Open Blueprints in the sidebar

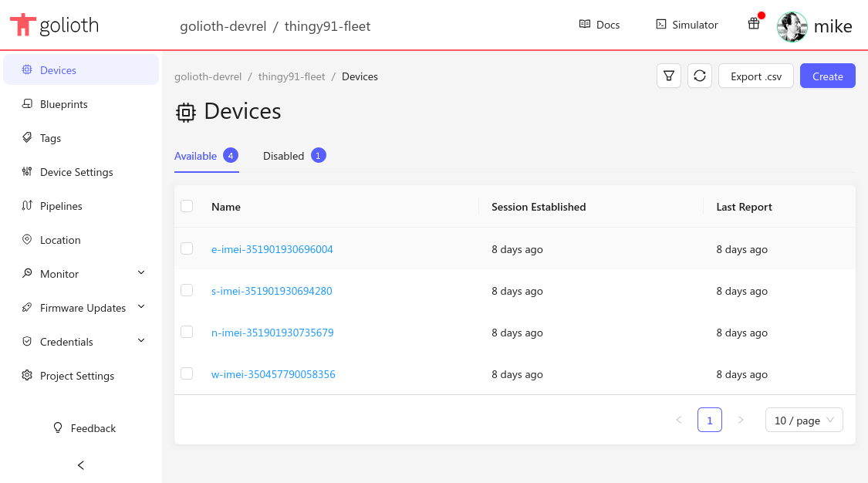coord(64,104)
